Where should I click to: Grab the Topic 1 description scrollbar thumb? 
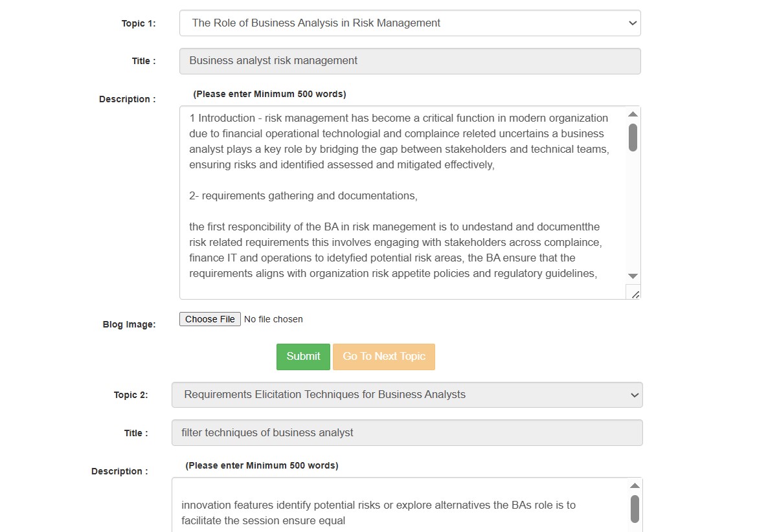pyautogui.click(x=633, y=137)
